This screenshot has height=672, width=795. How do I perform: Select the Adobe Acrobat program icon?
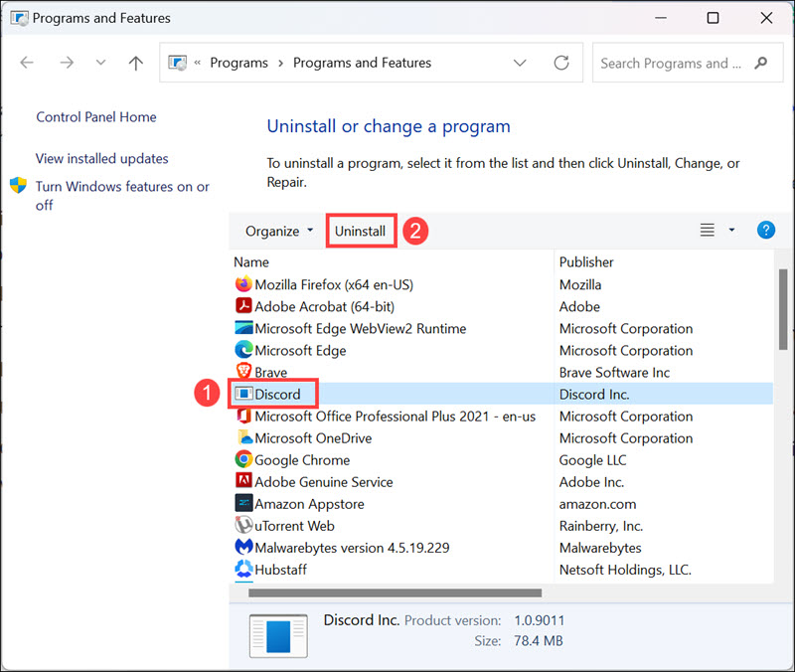(x=243, y=306)
